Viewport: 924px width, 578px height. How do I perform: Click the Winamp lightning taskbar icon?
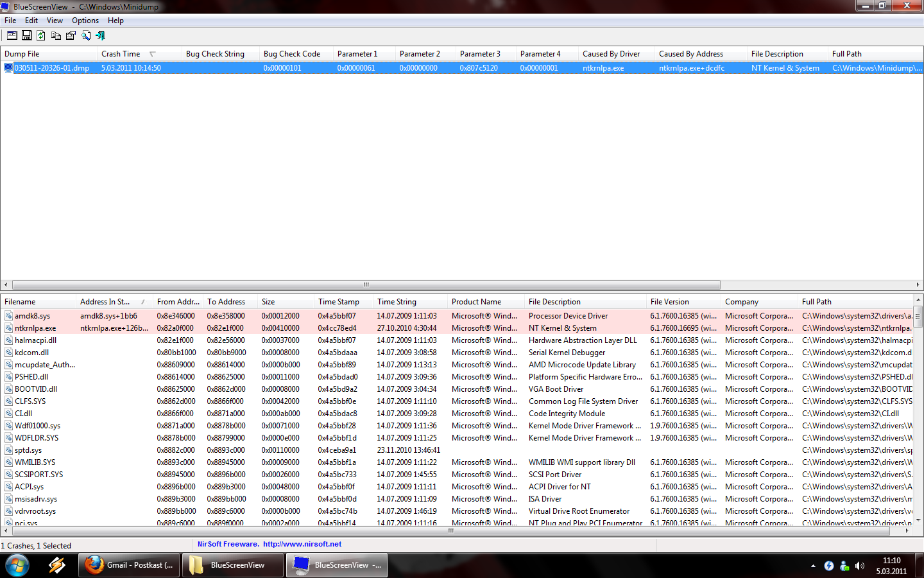(56, 565)
